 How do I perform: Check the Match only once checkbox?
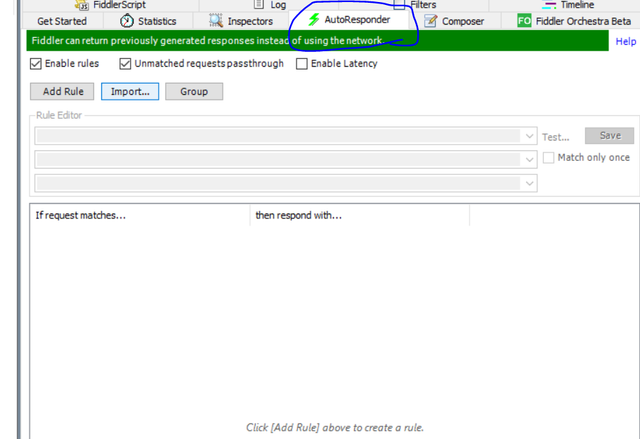(x=549, y=157)
